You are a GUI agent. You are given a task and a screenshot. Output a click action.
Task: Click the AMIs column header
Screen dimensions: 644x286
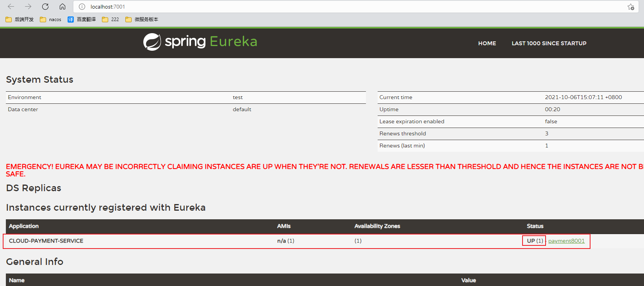pyautogui.click(x=284, y=226)
